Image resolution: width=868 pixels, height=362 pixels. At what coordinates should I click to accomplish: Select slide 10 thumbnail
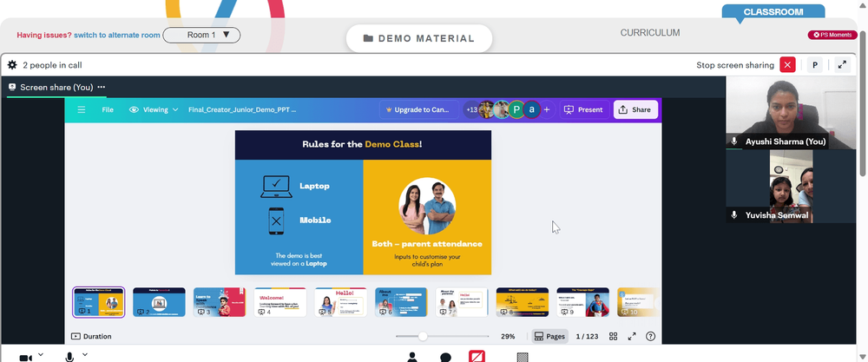click(x=638, y=302)
